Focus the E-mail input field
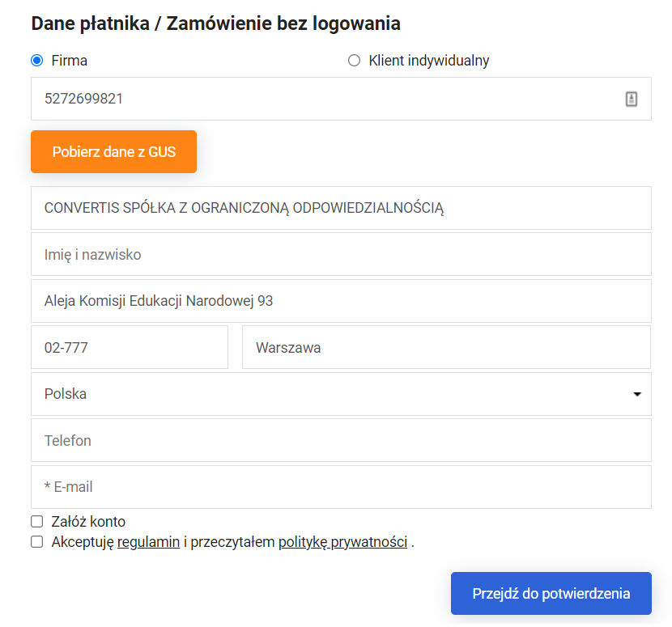This screenshot has width=672, height=627. tap(340, 487)
